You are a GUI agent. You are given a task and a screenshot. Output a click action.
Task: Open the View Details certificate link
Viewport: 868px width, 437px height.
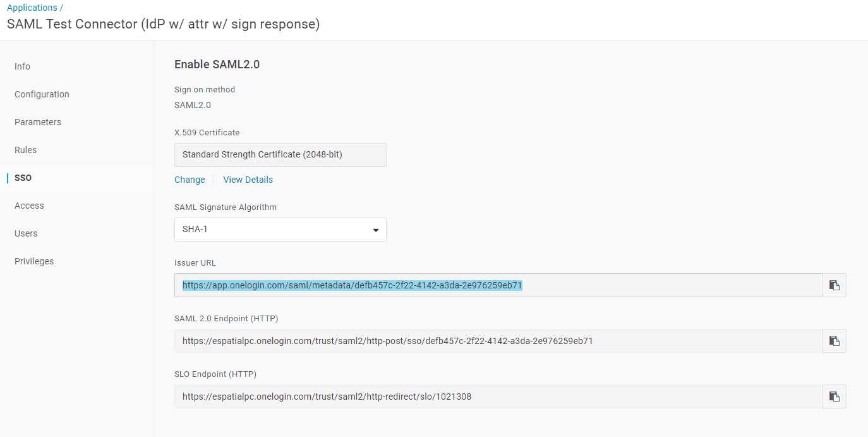pos(248,180)
